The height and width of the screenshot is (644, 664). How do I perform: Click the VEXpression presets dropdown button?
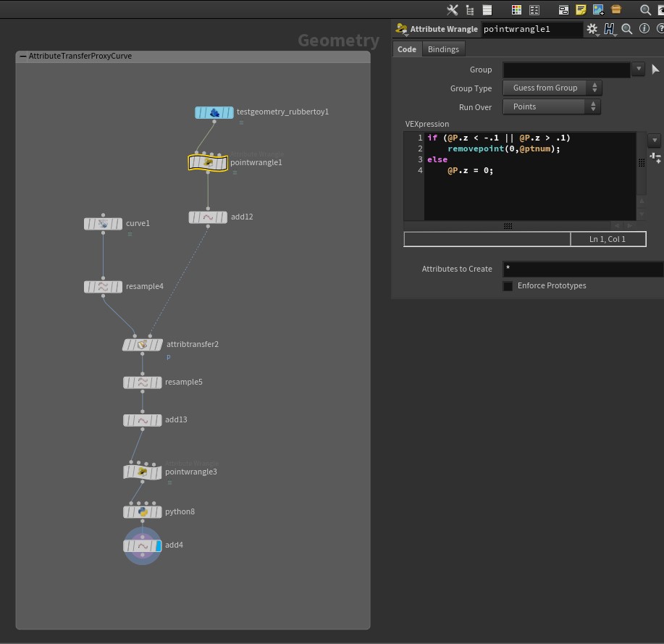coord(654,141)
